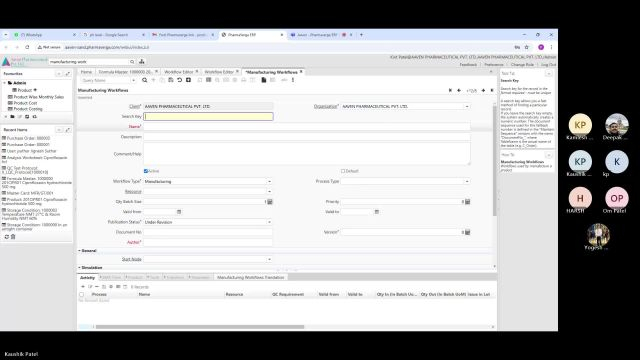The image size is (640, 360).
Task: Click the Preference link
Action: coord(493,64)
